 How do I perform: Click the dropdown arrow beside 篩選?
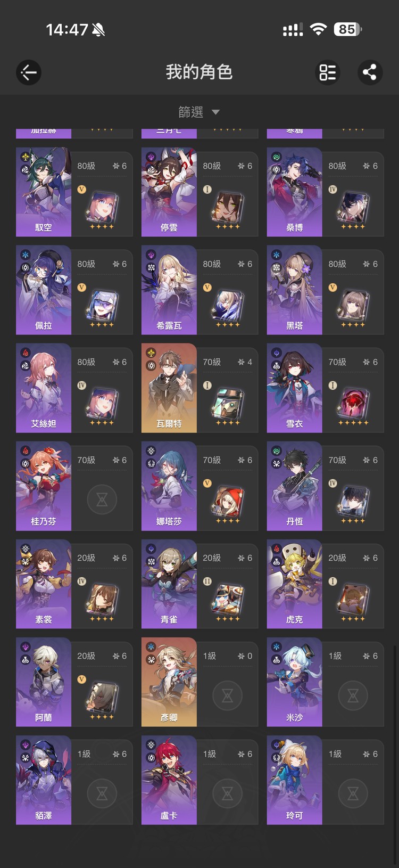[215, 112]
